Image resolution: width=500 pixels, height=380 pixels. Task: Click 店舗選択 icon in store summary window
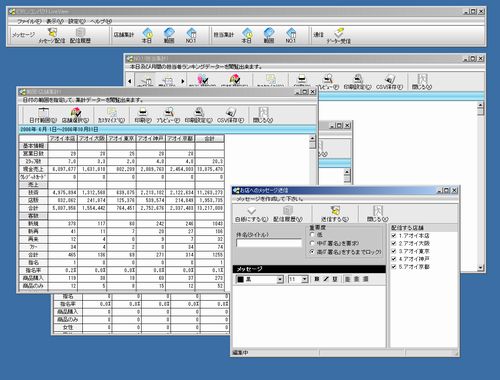coord(75,115)
